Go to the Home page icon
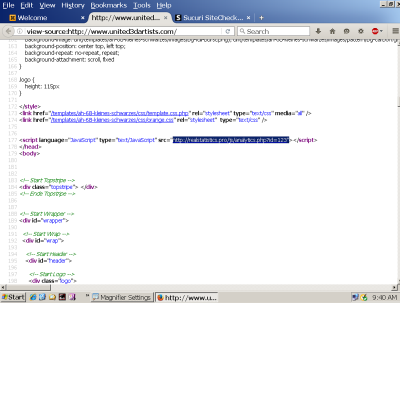The height and width of the screenshot is (400, 400). click(332, 31)
